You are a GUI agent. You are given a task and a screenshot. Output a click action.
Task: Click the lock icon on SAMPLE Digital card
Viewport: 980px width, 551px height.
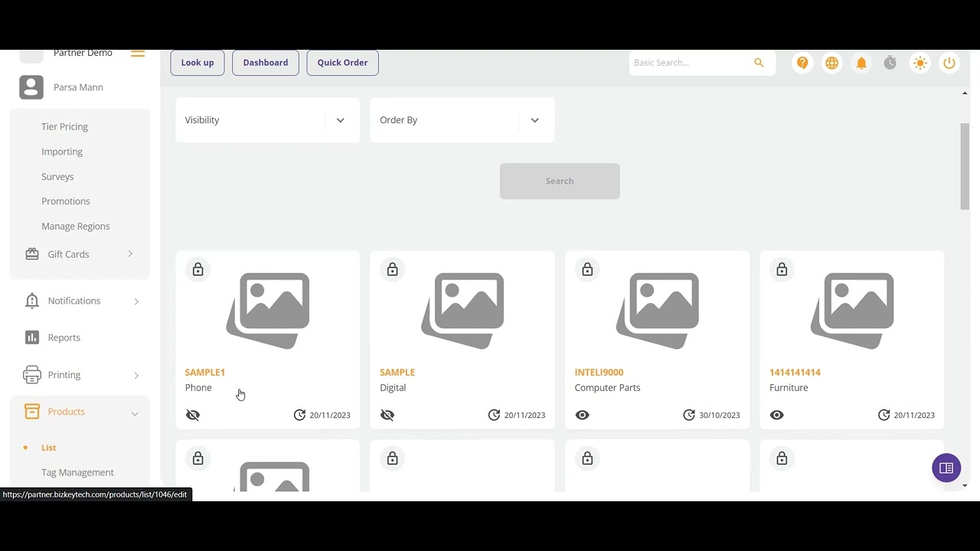click(x=393, y=269)
